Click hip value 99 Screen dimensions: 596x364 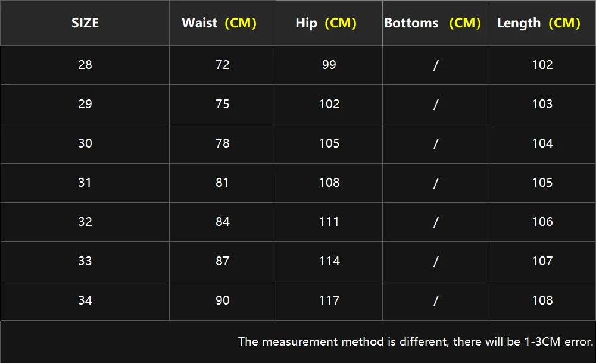tap(329, 65)
